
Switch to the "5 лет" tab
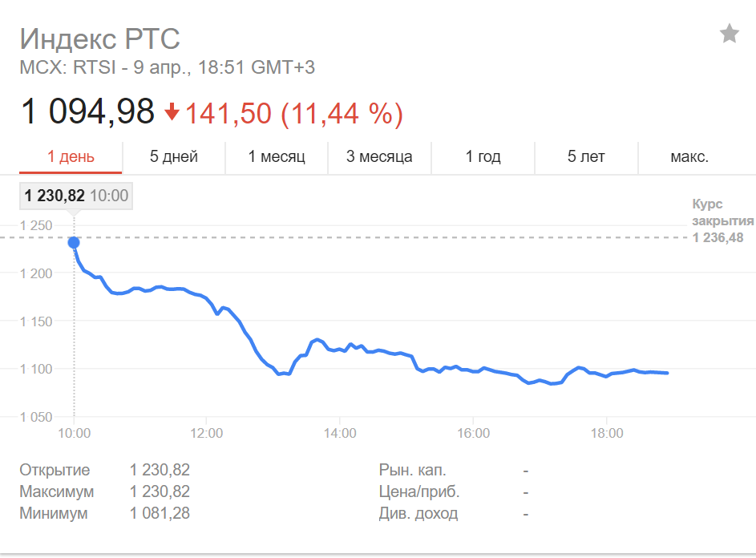tap(586, 156)
